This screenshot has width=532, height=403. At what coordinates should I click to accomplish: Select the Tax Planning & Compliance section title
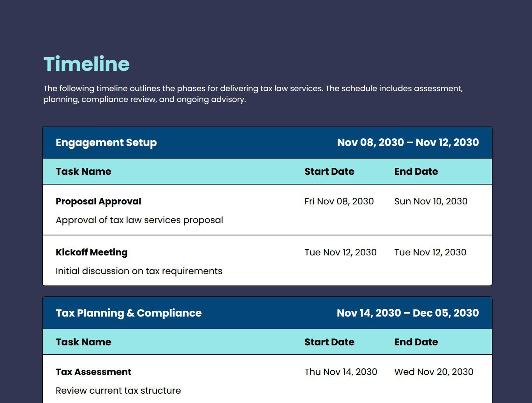[x=129, y=313]
